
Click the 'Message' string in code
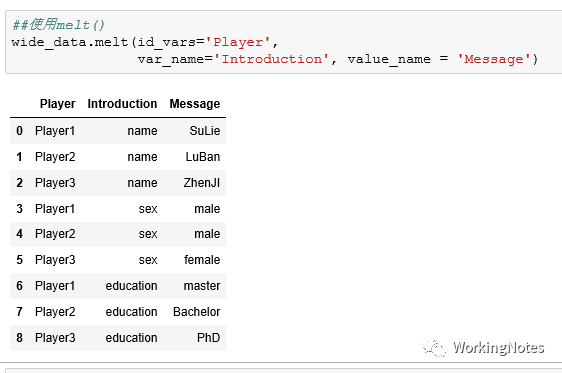click(494, 59)
